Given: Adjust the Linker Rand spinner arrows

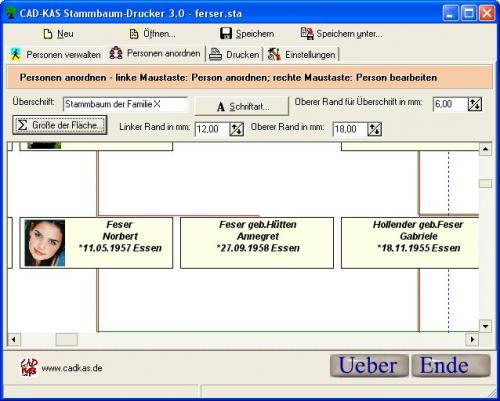Looking at the screenshot, I should 237,129.
